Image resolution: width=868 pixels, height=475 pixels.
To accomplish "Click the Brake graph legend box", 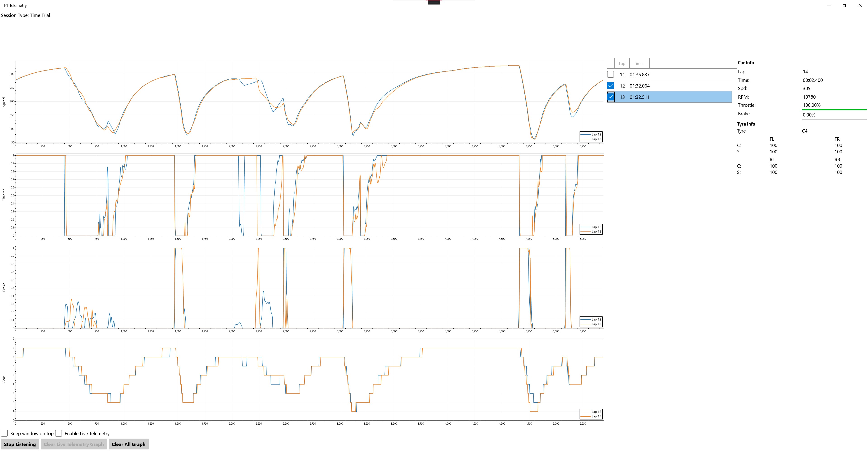I will 591,322.
